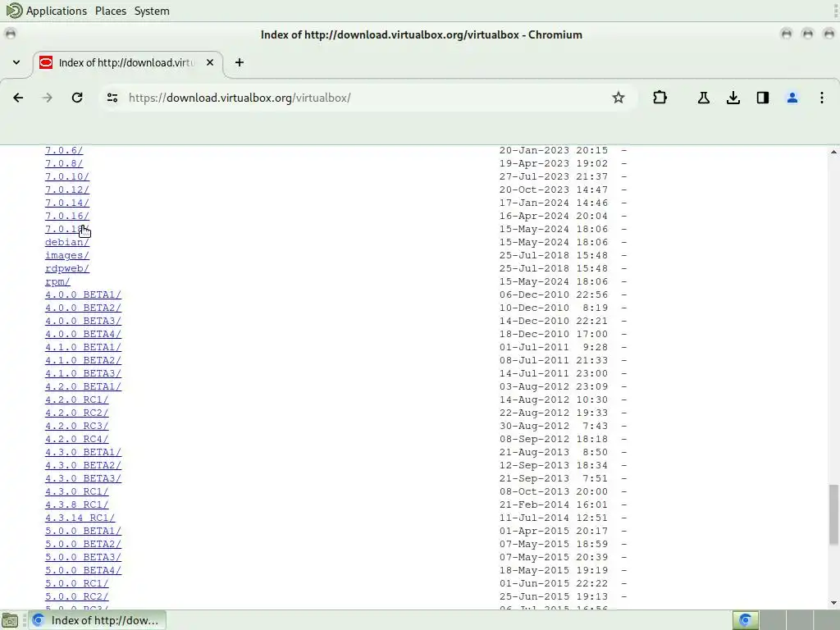The height and width of the screenshot is (630, 840).
Task: Open the 4.3.0_RC1/ link
Action: tap(76, 491)
